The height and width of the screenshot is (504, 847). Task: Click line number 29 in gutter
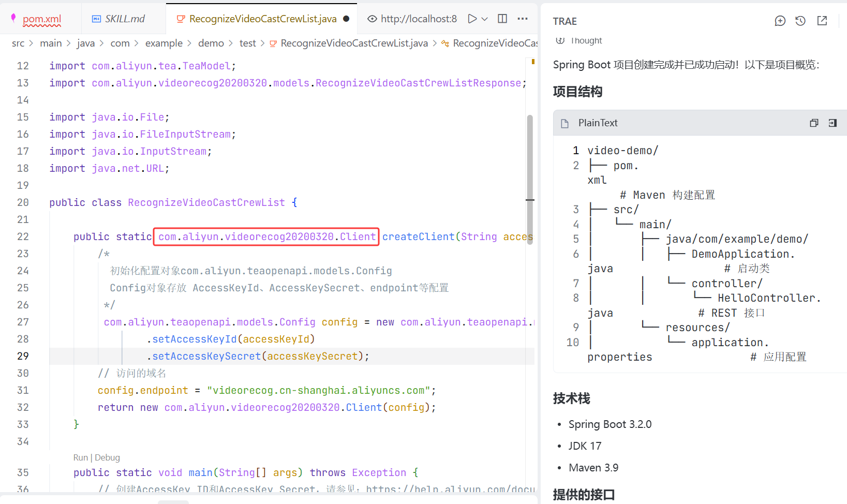coord(23,356)
